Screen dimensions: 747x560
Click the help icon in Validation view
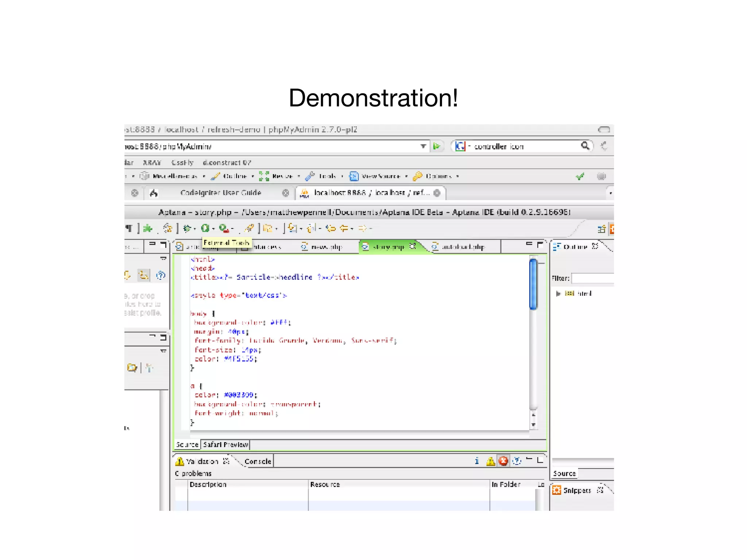[x=516, y=461]
